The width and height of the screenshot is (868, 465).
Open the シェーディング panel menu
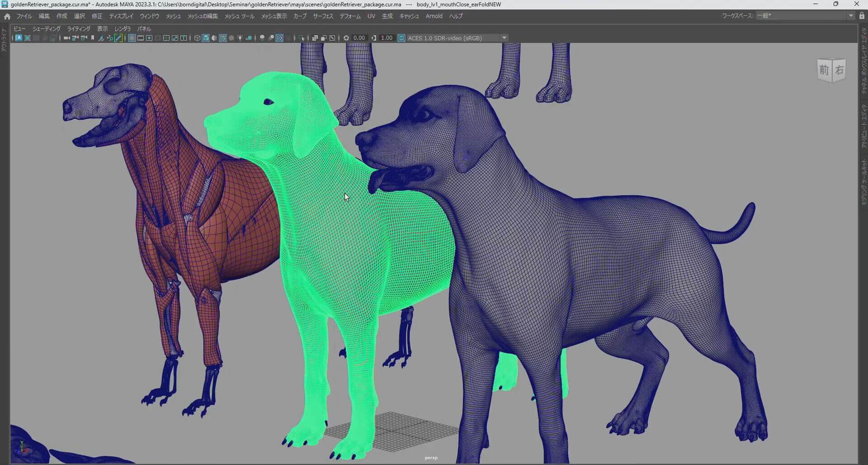[46, 28]
